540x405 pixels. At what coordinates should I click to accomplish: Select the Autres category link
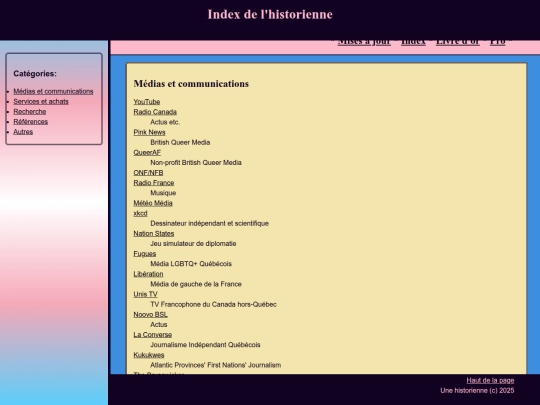pyautogui.click(x=23, y=132)
